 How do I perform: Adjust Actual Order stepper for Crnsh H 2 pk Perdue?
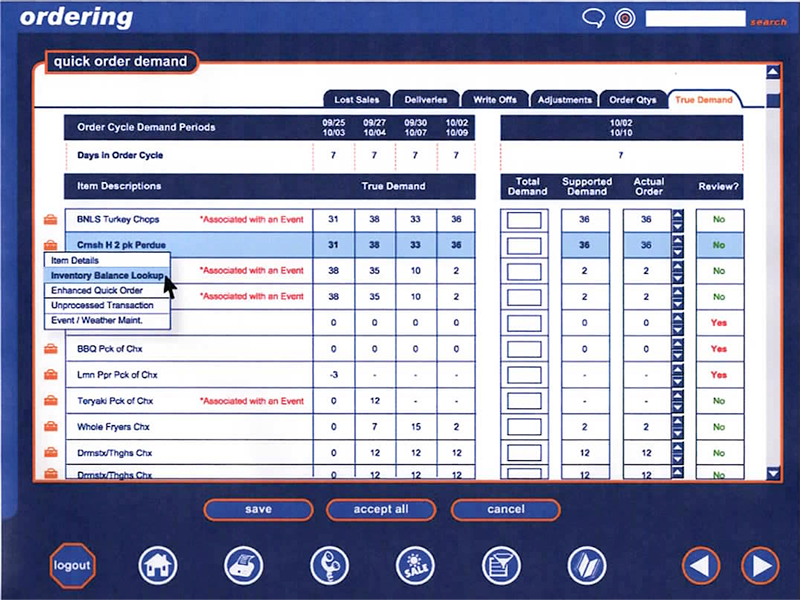pyautogui.click(x=678, y=245)
